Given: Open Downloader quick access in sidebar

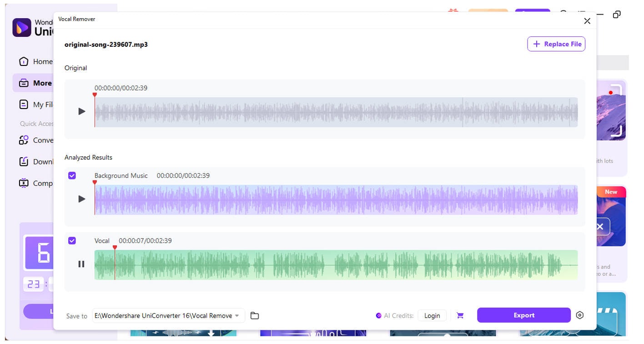Looking at the screenshot, I should point(35,161).
